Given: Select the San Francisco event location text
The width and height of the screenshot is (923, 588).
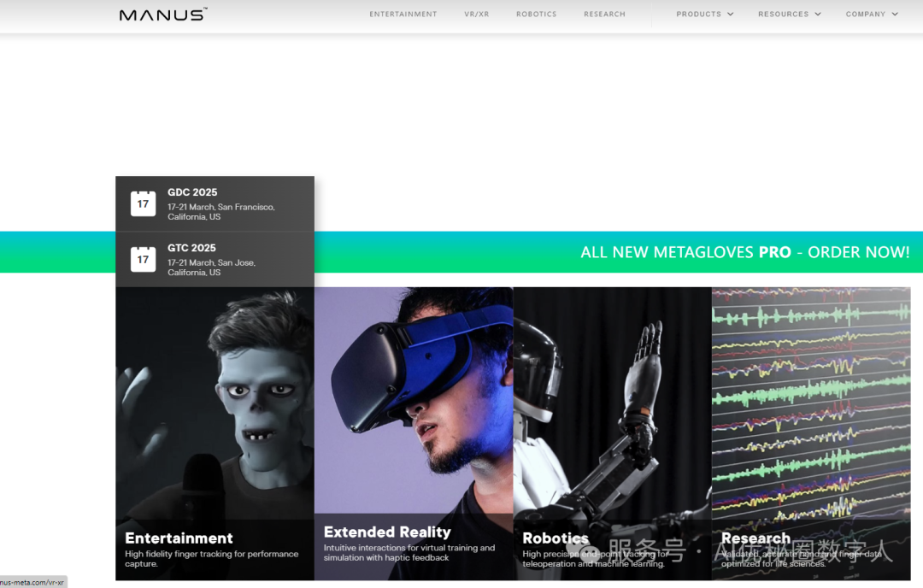Looking at the screenshot, I should coord(220,212).
